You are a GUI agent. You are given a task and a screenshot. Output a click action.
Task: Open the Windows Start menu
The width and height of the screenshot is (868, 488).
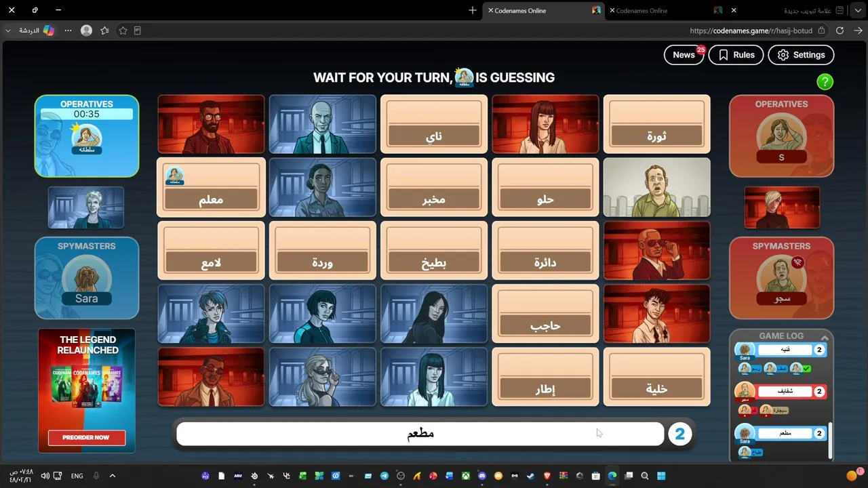click(x=661, y=476)
